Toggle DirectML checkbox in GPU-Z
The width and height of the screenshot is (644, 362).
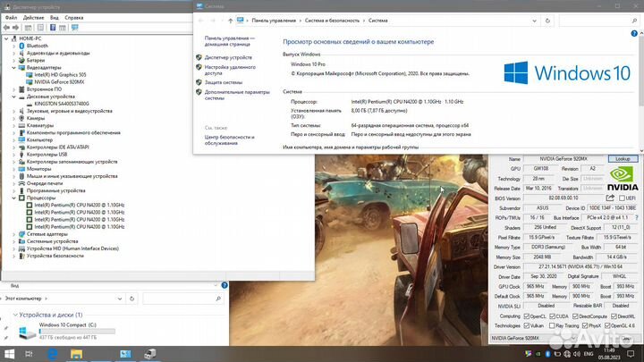tap(614, 316)
